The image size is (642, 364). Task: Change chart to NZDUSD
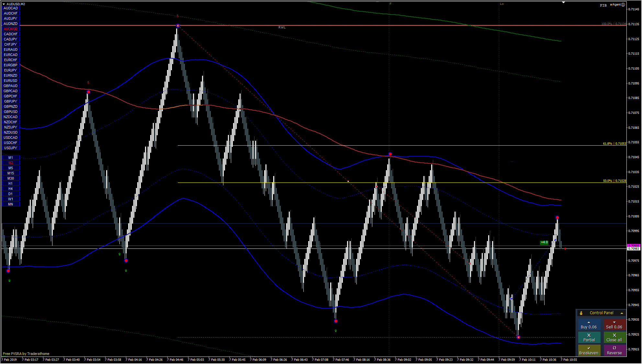click(x=11, y=132)
